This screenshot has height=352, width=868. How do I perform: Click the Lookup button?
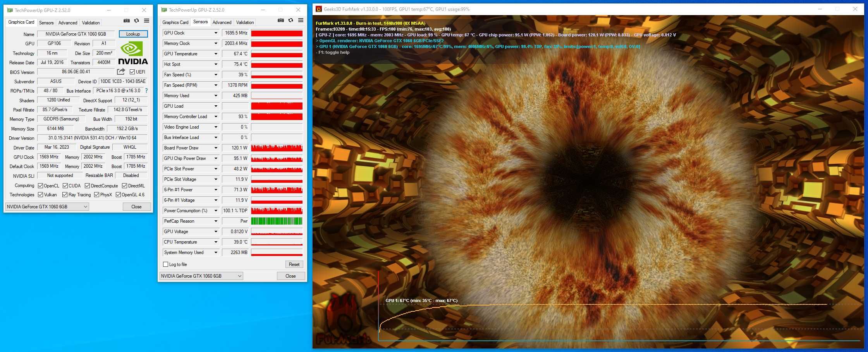(x=133, y=34)
